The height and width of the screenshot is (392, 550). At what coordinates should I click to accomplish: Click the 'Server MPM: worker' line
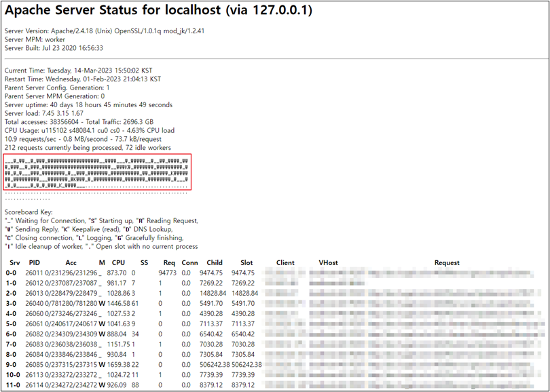click(x=35, y=39)
